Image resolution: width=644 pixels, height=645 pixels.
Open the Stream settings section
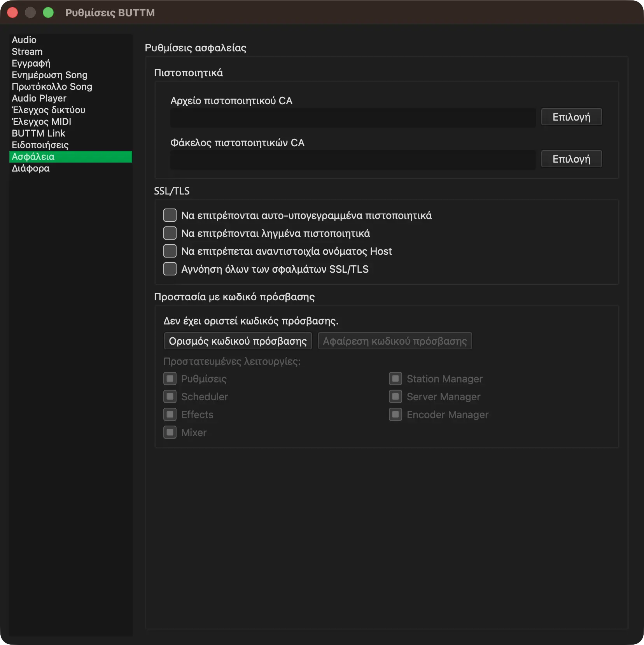[x=70, y=52]
